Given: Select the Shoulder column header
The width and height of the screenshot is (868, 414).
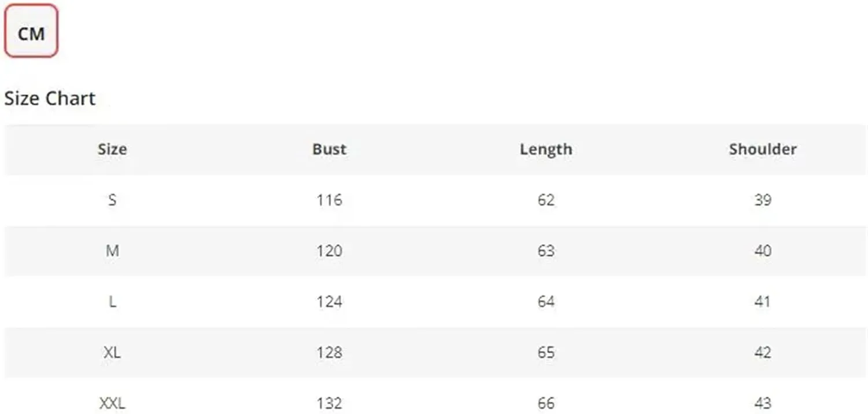Looking at the screenshot, I should 763,149.
